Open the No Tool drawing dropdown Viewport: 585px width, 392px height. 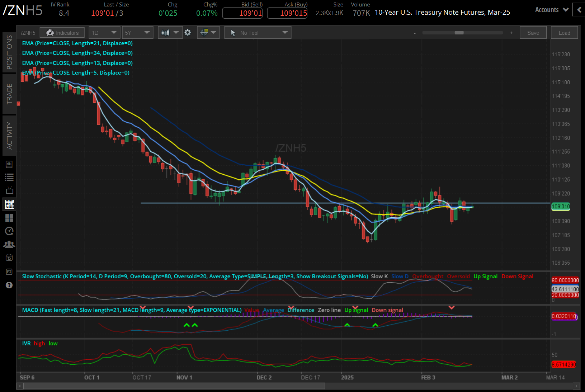[258, 32]
